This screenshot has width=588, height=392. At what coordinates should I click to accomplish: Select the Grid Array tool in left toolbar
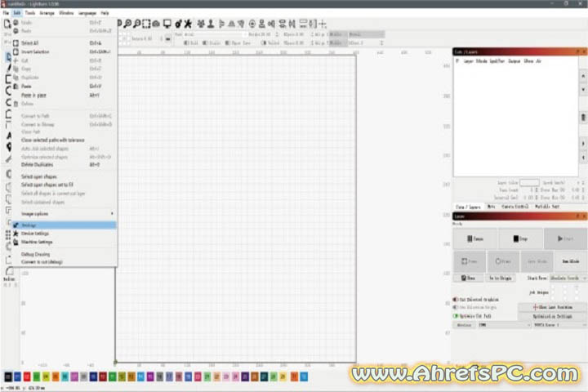tap(8, 235)
